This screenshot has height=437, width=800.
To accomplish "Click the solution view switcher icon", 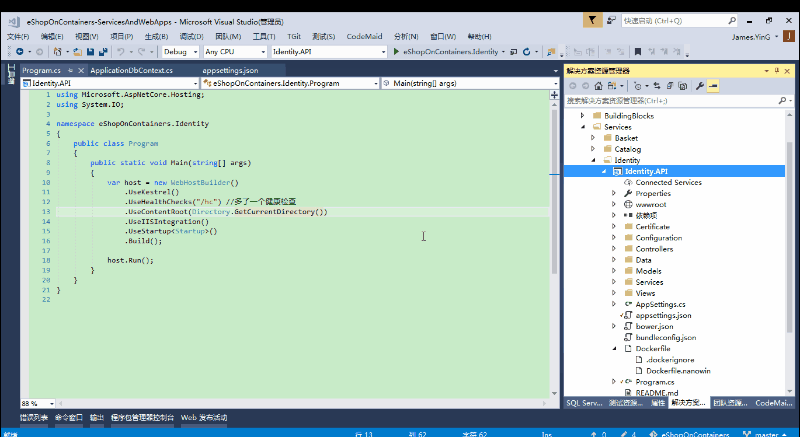I will tap(611, 86).
